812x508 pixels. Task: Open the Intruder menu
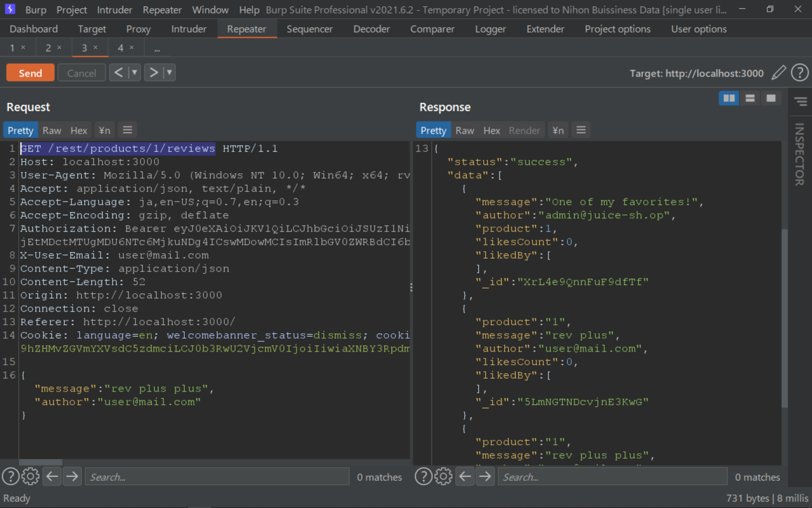point(115,9)
